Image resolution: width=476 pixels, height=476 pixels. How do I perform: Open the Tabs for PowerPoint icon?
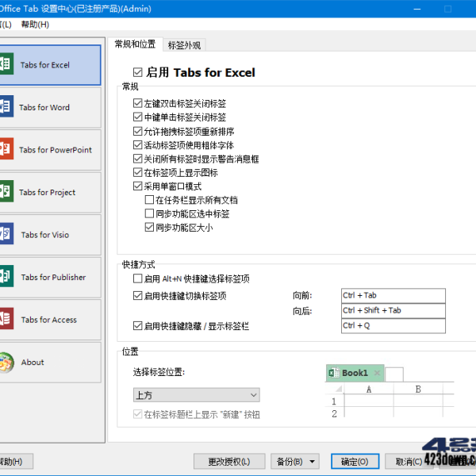pos(6,149)
